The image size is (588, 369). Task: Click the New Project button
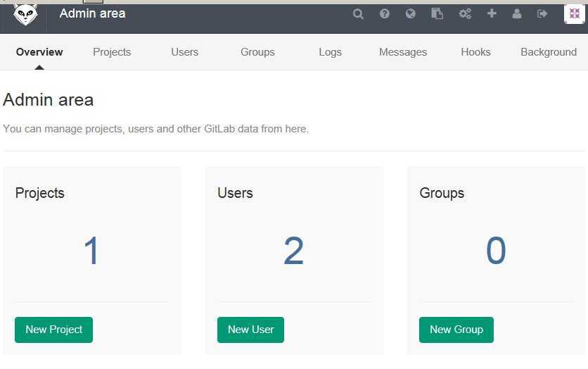point(53,330)
